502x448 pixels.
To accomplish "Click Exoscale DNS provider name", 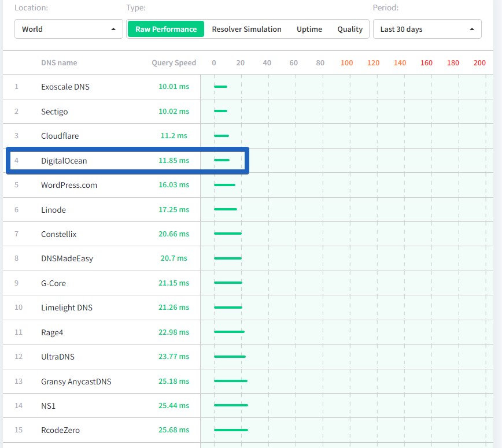I will point(65,87).
